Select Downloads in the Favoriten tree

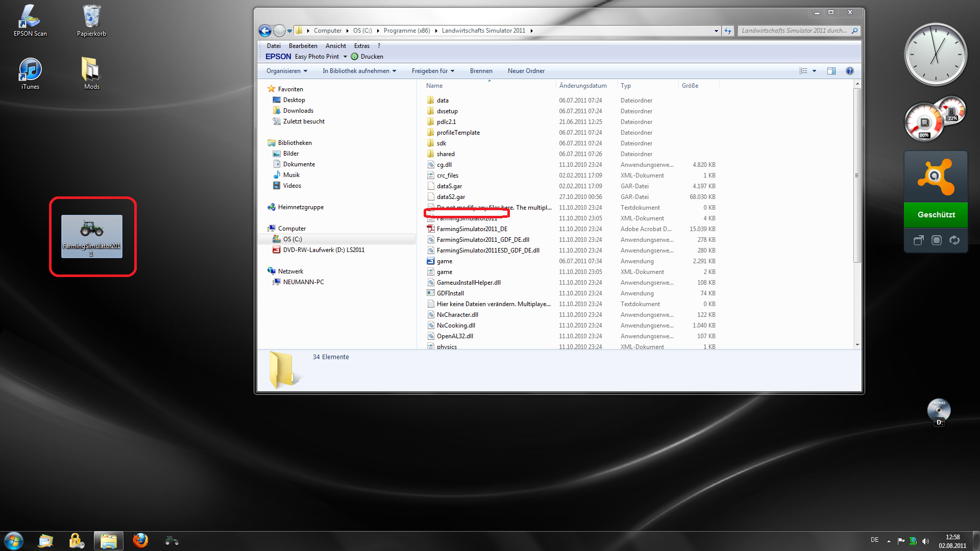click(298, 111)
